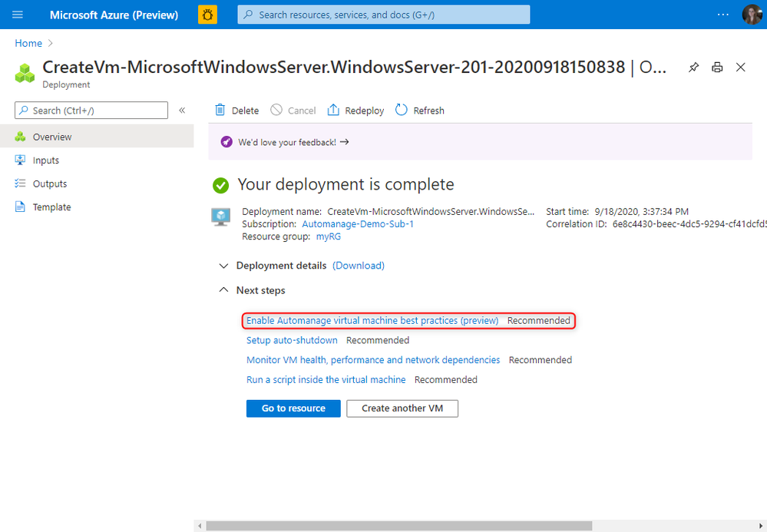767x532 pixels.
Task: Print the deployment page
Action: 717,68
